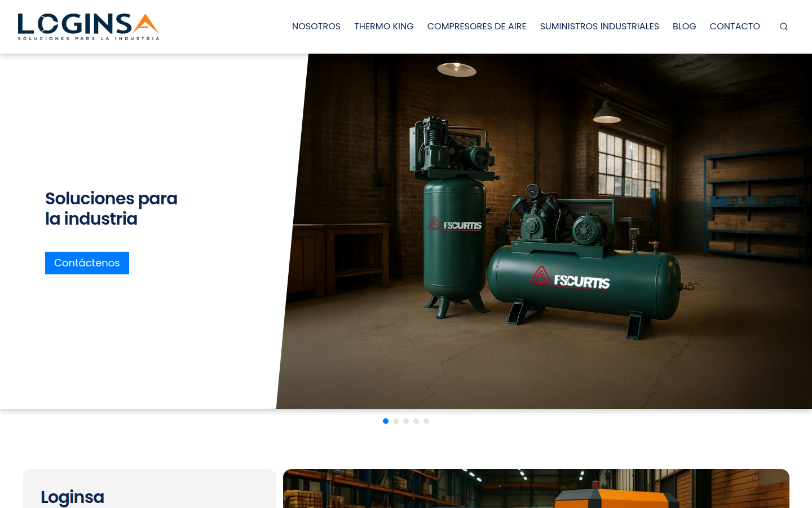Go to the Blog page
Image resolution: width=812 pixels, height=508 pixels.
coord(685,27)
